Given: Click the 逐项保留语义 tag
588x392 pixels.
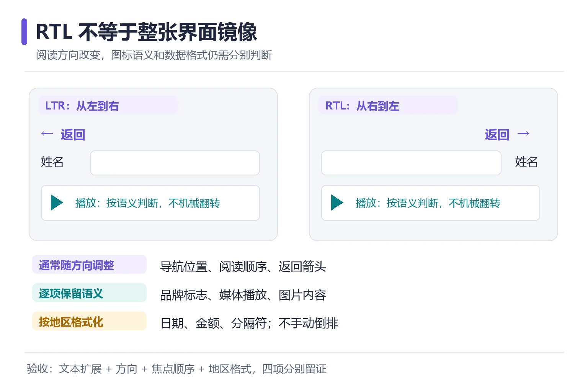Looking at the screenshot, I should (x=89, y=293).
